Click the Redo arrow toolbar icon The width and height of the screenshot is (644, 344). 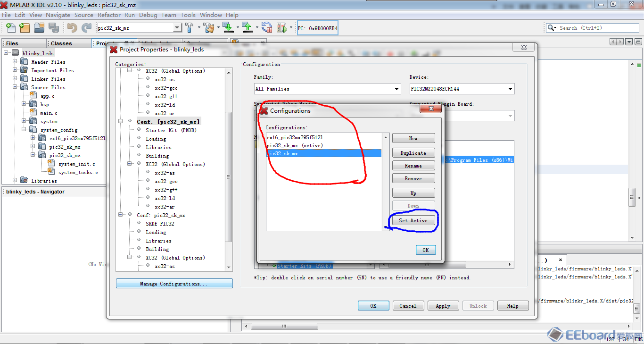click(86, 28)
